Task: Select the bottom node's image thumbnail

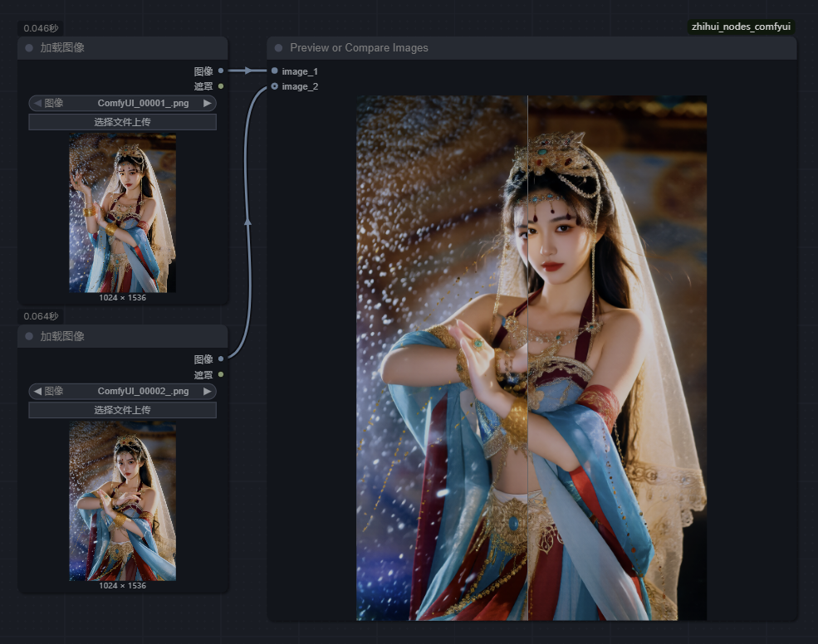Action: click(x=123, y=501)
